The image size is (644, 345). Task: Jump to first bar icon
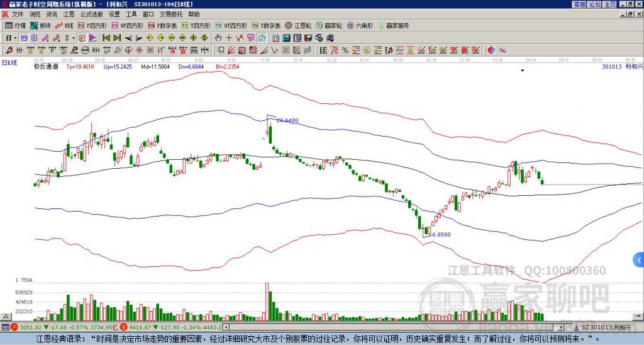pyautogui.click(x=106, y=38)
